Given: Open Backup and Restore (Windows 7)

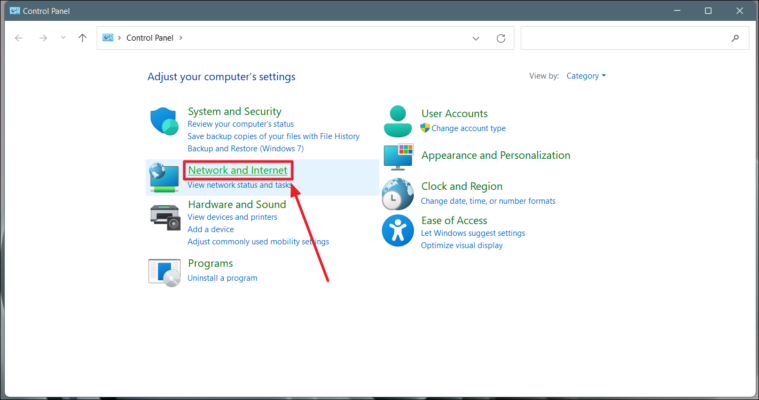Looking at the screenshot, I should point(245,149).
